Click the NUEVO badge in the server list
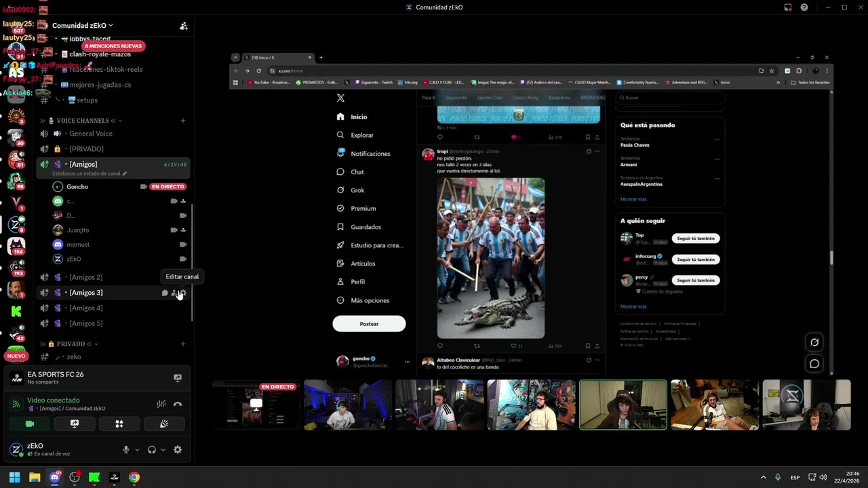 tap(16, 356)
